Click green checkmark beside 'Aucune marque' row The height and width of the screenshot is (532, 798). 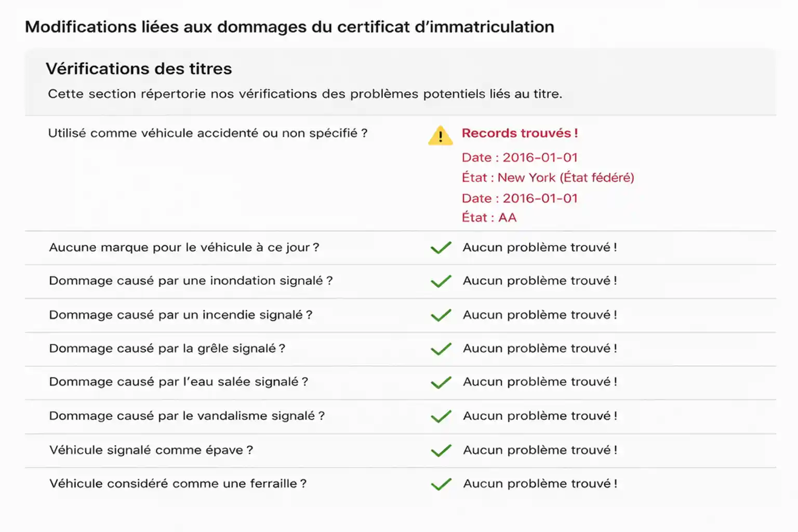point(441,248)
